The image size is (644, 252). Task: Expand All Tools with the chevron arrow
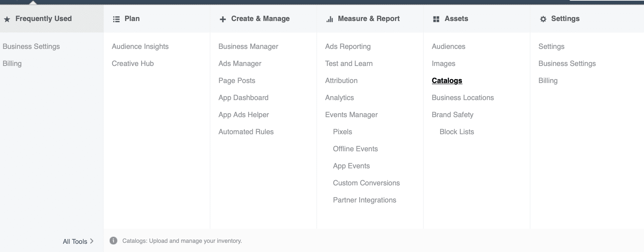92,241
